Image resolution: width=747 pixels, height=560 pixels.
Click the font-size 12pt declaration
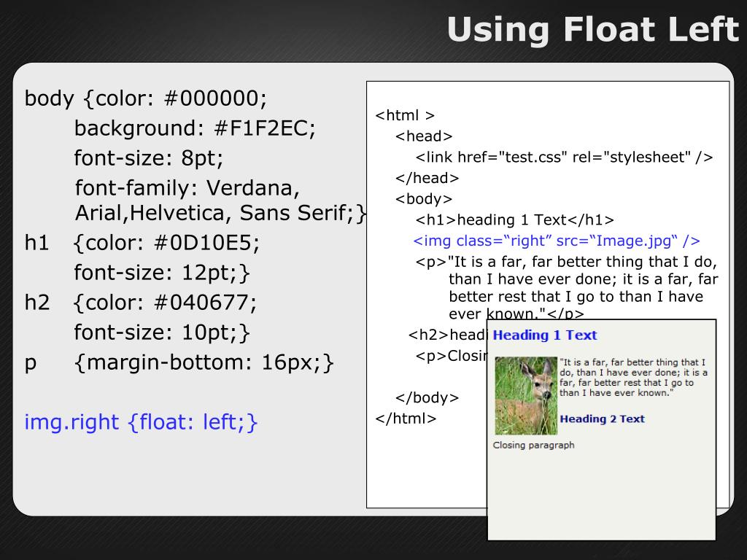(x=162, y=273)
